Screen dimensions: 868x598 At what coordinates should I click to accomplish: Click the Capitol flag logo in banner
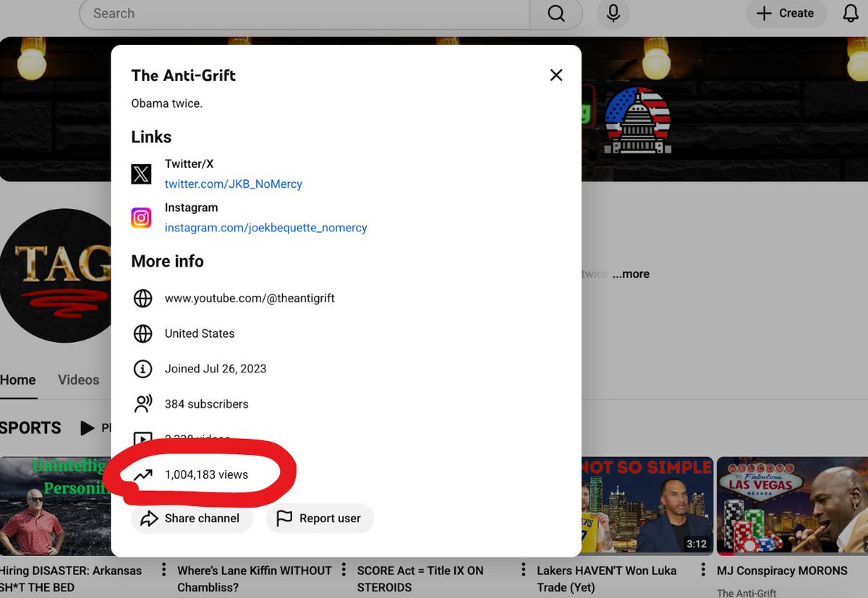(x=638, y=121)
